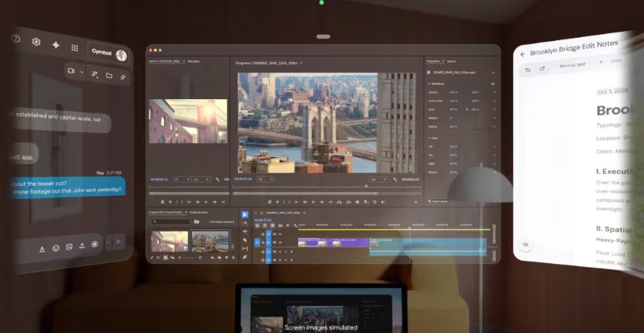Show document outline in notes window
The width and height of the screenshot is (644, 333).
coord(525,245)
